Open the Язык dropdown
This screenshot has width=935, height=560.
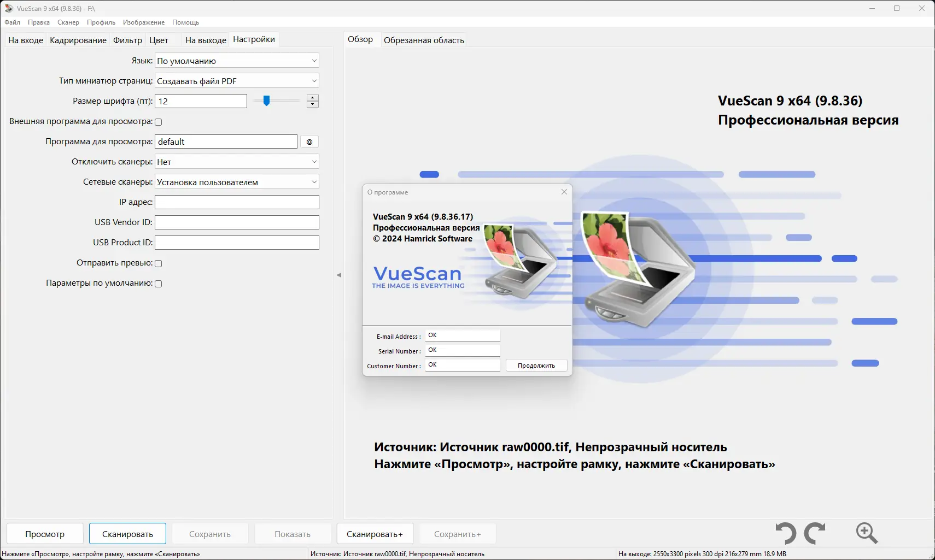click(237, 61)
